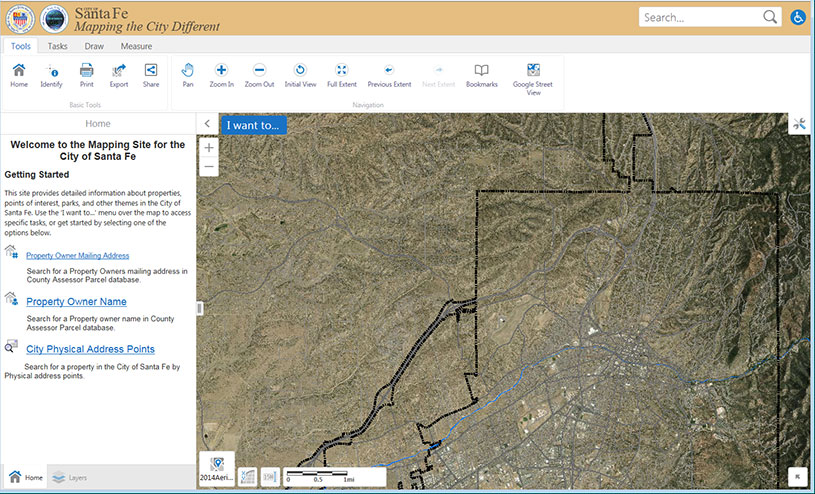Switch to the Measure ribbon tab

[x=136, y=46]
